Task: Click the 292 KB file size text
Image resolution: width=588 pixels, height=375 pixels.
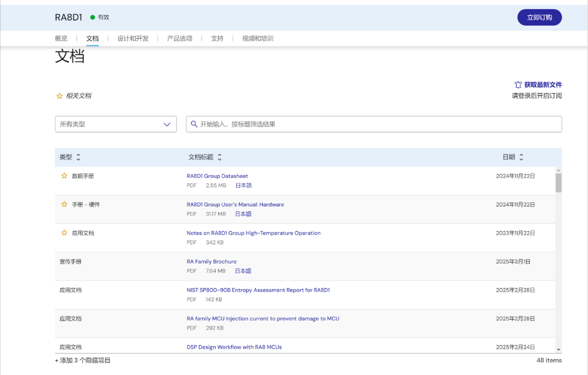Action: [214, 328]
